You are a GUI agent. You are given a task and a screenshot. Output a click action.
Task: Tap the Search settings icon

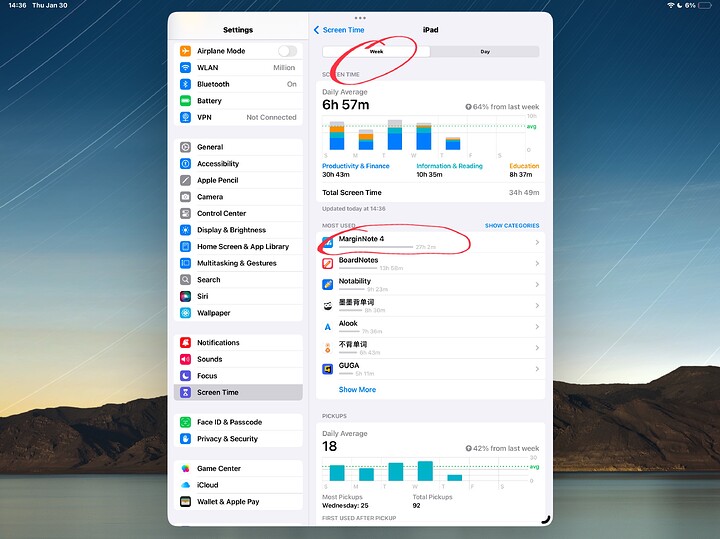tap(185, 280)
